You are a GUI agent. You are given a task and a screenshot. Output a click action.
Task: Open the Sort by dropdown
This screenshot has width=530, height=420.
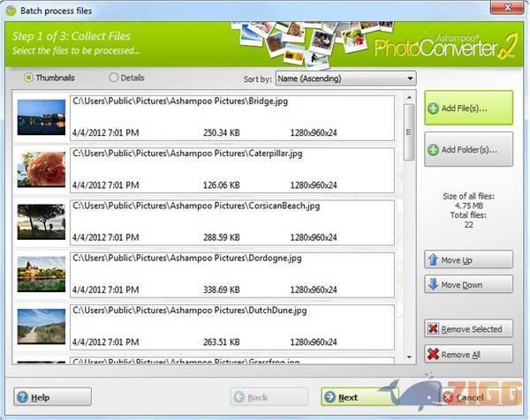(x=345, y=79)
